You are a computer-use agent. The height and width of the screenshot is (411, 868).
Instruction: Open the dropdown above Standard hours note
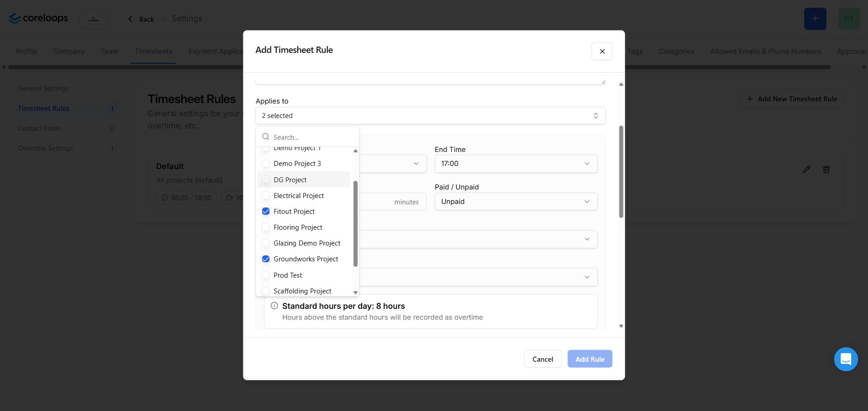478,277
